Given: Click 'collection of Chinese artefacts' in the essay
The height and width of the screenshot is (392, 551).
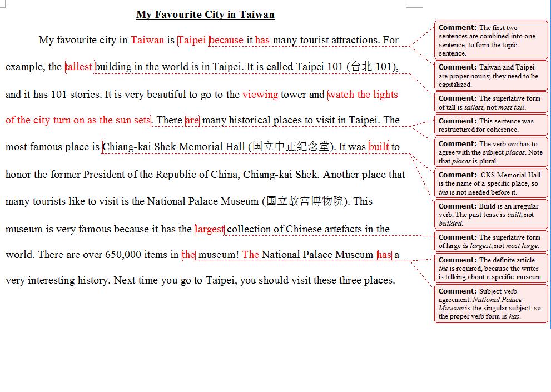Looking at the screenshot, I should pyautogui.click(x=295, y=229).
